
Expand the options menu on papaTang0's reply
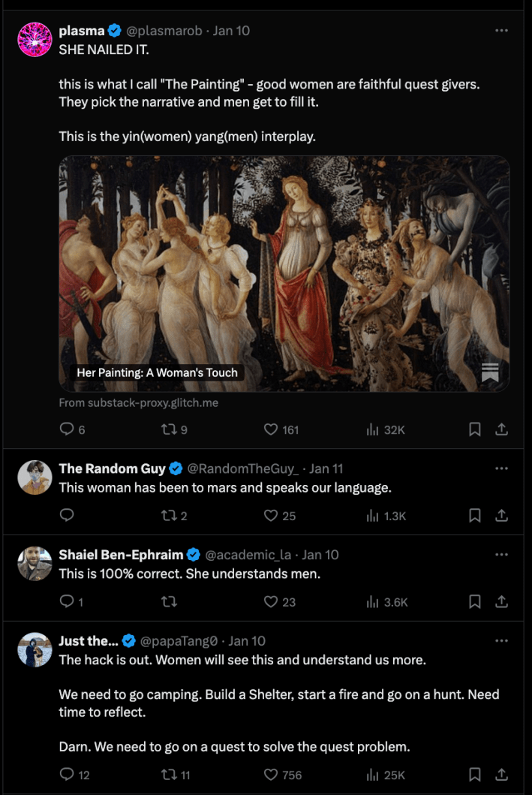coord(501,640)
